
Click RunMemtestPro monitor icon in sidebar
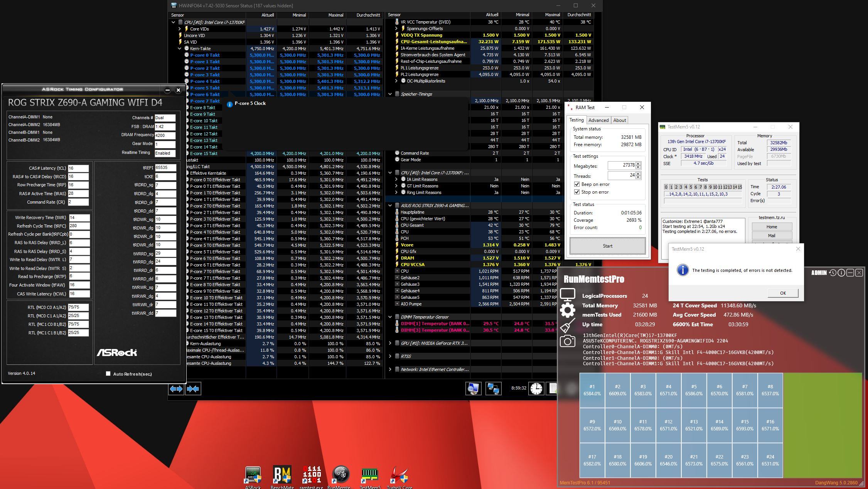568,295
